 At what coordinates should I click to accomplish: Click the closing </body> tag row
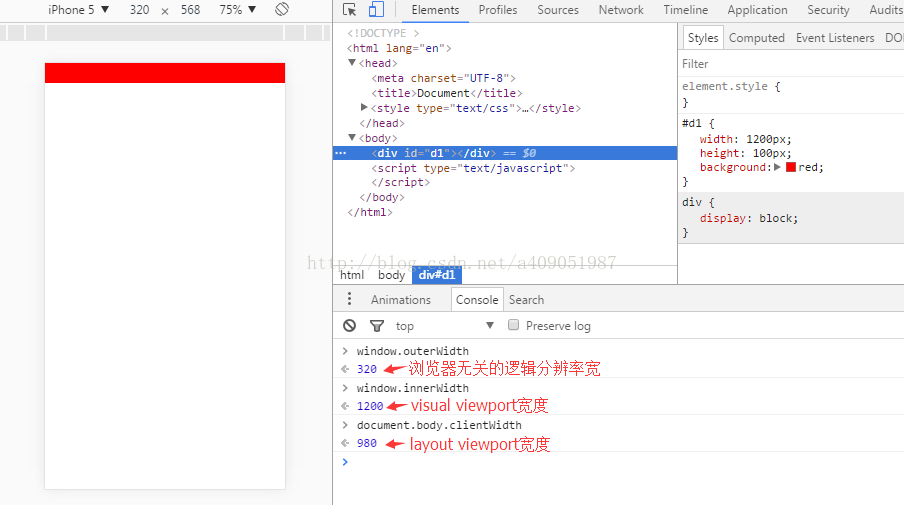pyautogui.click(x=382, y=197)
